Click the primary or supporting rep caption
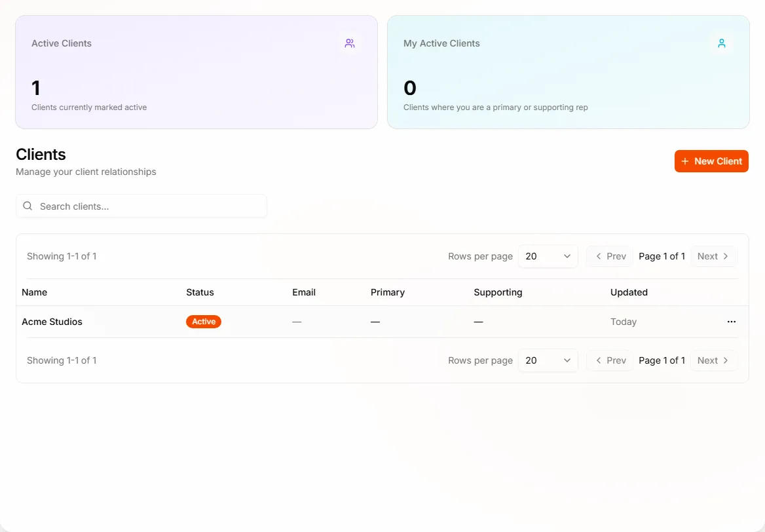Viewport: 765px width, 532px height. pyautogui.click(x=496, y=107)
